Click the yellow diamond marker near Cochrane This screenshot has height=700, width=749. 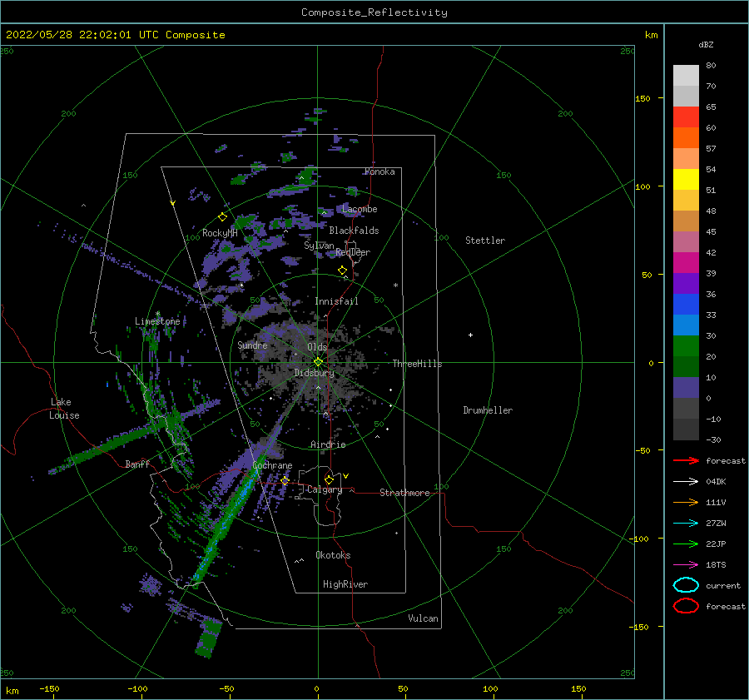click(285, 480)
